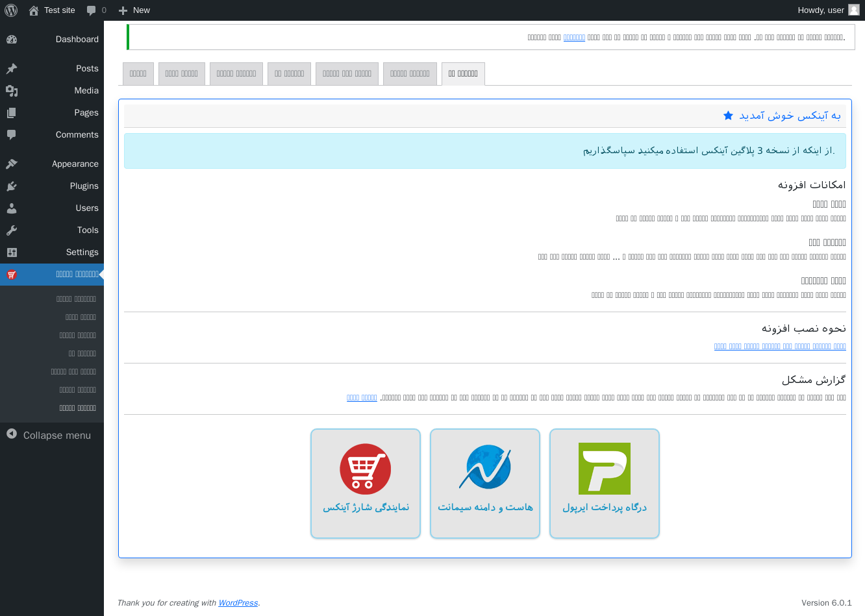Click the Dashboard gauge icon

[x=12, y=40]
